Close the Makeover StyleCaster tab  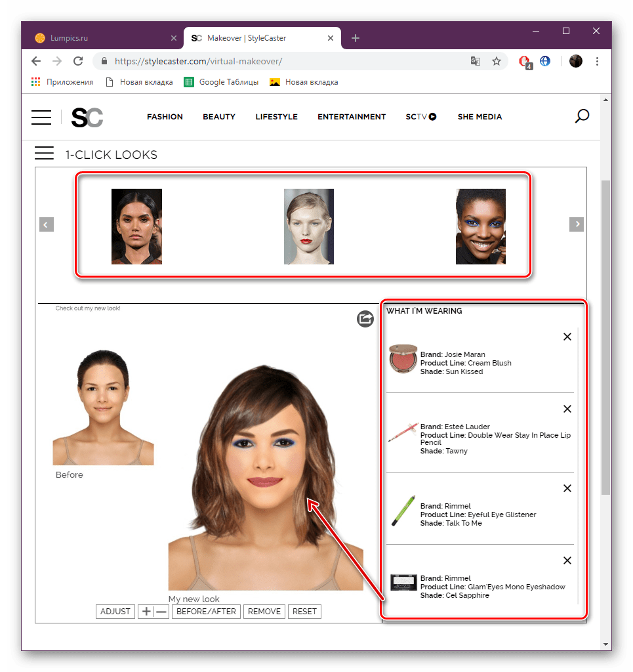click(330, 38)
